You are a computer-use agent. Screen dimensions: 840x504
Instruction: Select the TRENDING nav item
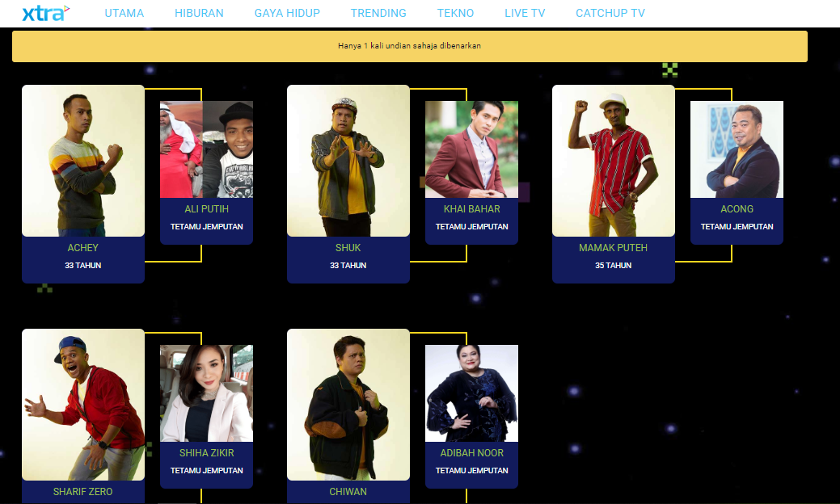[x=378, y=13]
